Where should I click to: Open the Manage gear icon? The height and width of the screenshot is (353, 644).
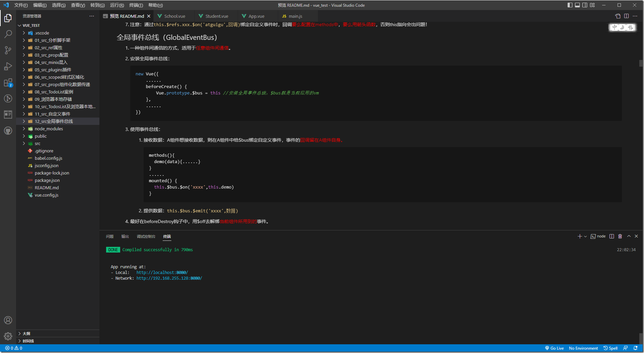8,336
